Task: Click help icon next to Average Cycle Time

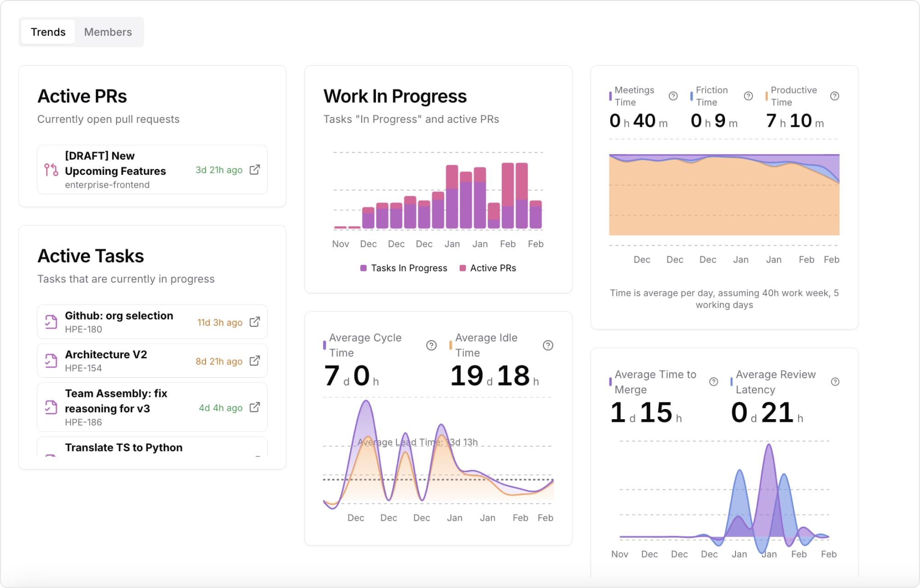Action: click(431, 345)
